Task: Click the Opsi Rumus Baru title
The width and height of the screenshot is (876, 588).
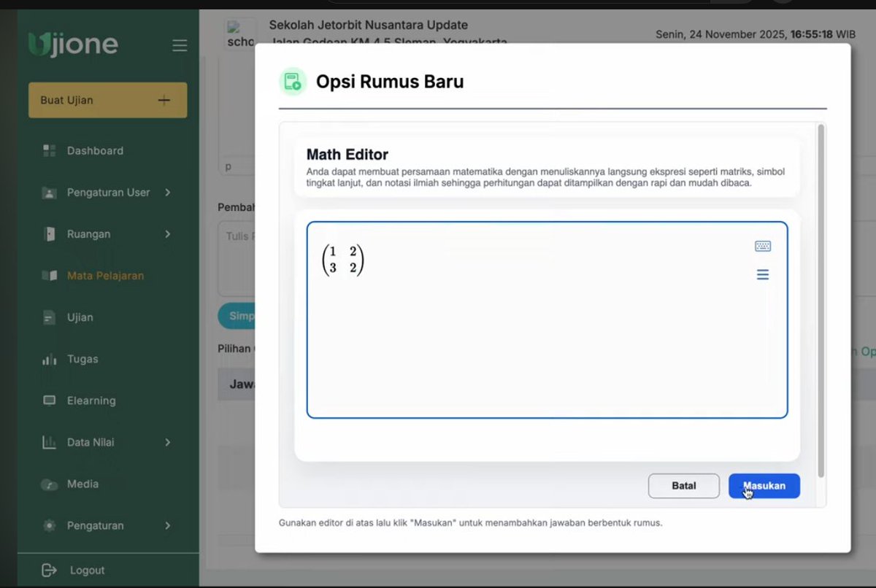Action: coord(390,82)
